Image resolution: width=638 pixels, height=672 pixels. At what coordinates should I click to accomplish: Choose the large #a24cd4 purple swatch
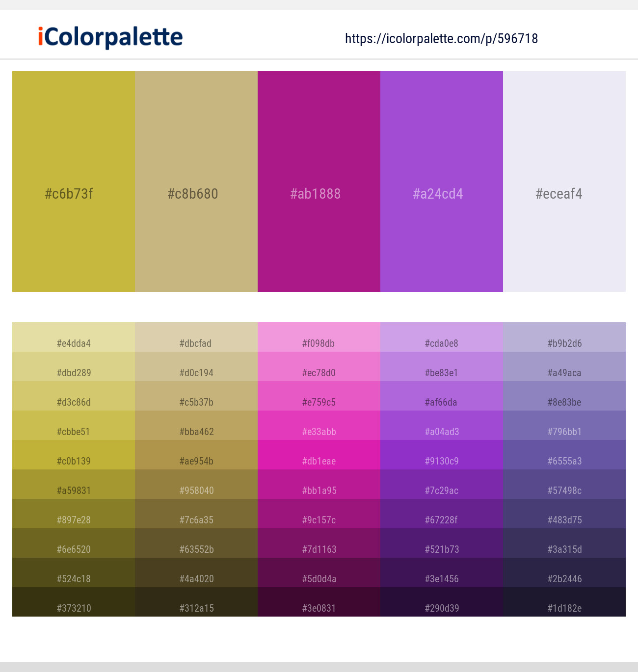click(x=442, y=181)
